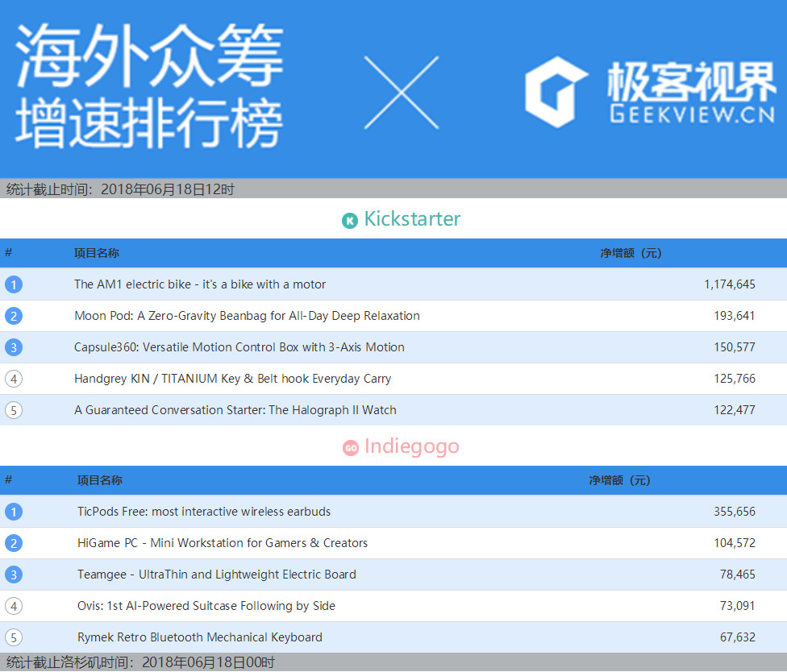The height and width of the screenshot is (672, 787).
Task: Click the 海外众筹 banner title
Action: [x=149, y=55]
